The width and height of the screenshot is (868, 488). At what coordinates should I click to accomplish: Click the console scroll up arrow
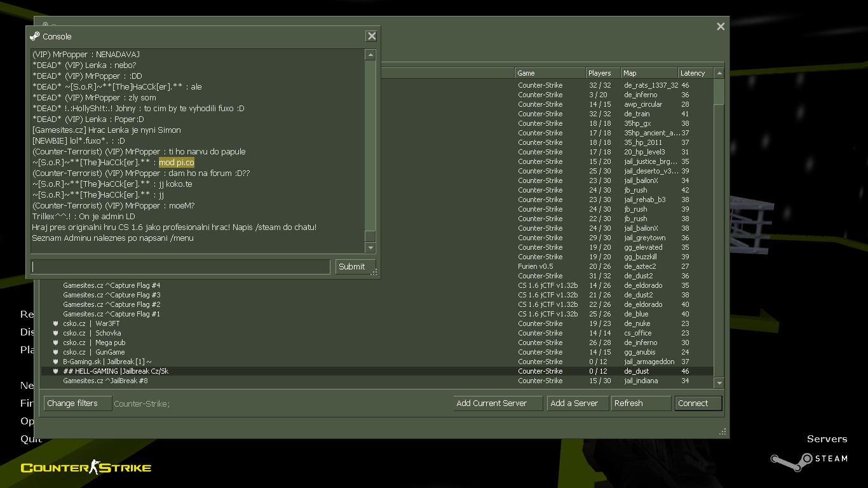point(370,55)
